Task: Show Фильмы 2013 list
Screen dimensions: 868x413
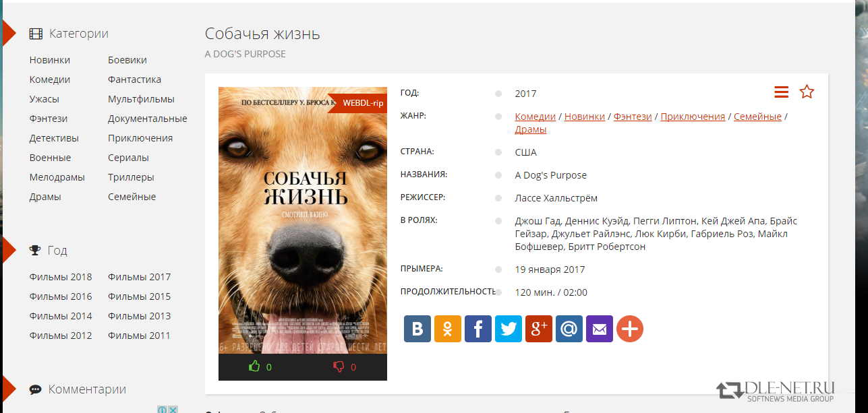Action: tap(140, 316)
